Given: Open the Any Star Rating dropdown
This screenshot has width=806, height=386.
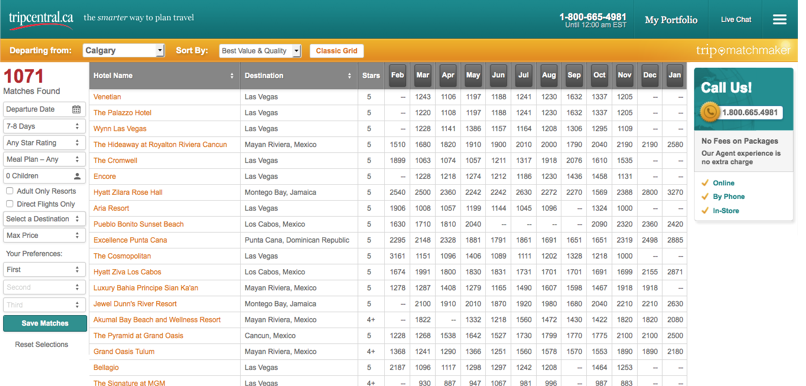Looking at the screenshot, I should point(44,142).
